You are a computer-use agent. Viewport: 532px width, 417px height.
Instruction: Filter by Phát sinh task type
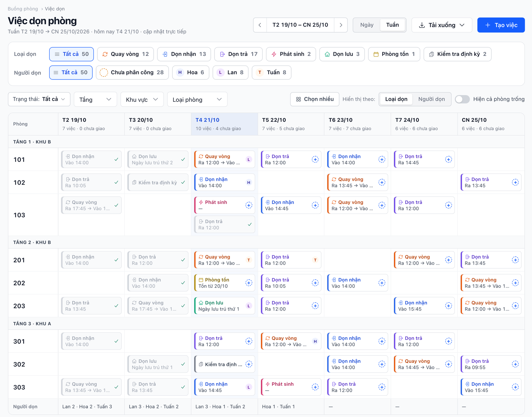[291, 54]
